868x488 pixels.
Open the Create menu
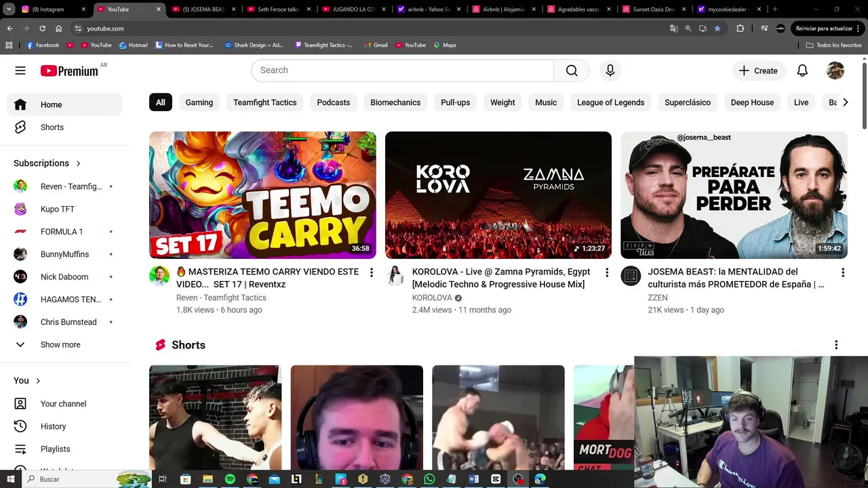coord(758,70)
